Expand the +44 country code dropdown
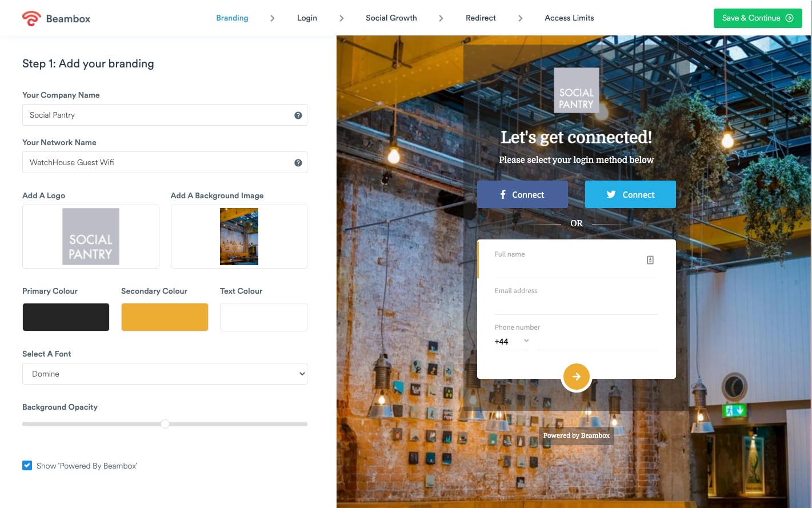The width and height of the screenshot is (812, 508). click(512, 342)
